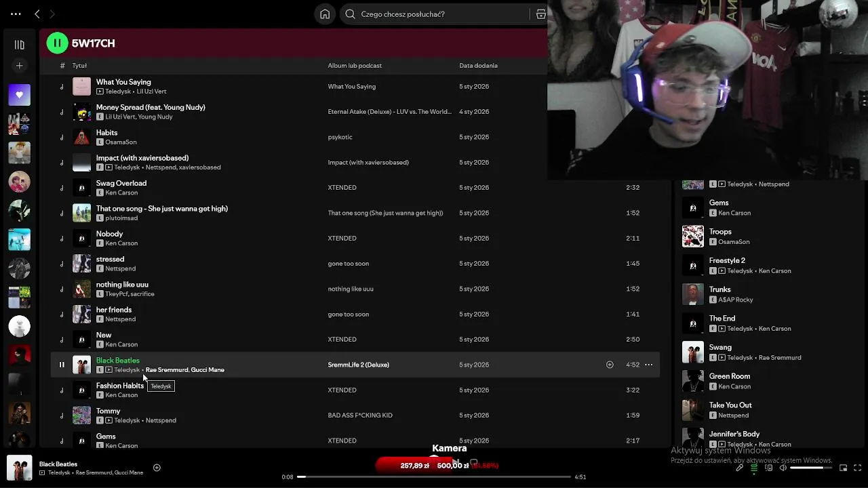Open the Browse icon beside search
Screen dimensions: 868x488
[x=540, y=14]
